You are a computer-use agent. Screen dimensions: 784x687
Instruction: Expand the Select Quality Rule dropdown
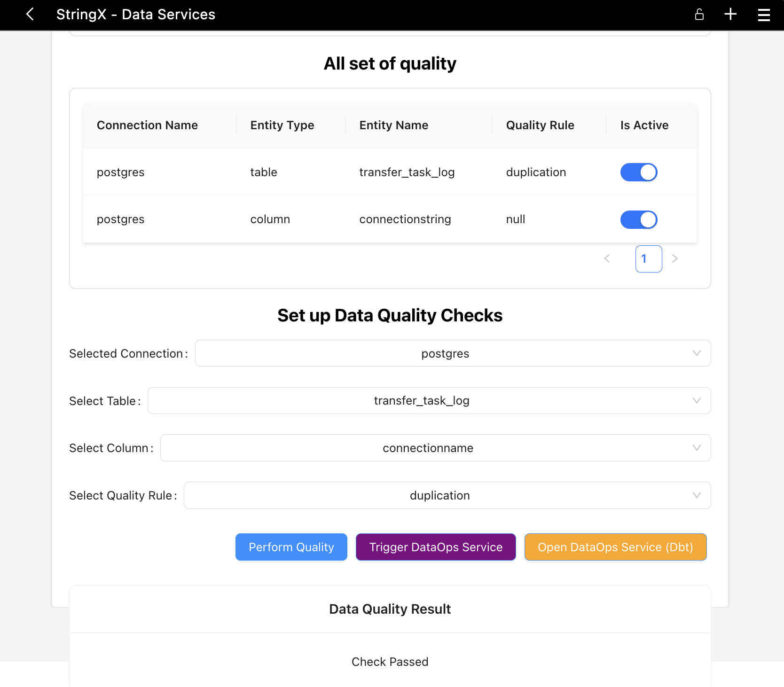[447, 495]
